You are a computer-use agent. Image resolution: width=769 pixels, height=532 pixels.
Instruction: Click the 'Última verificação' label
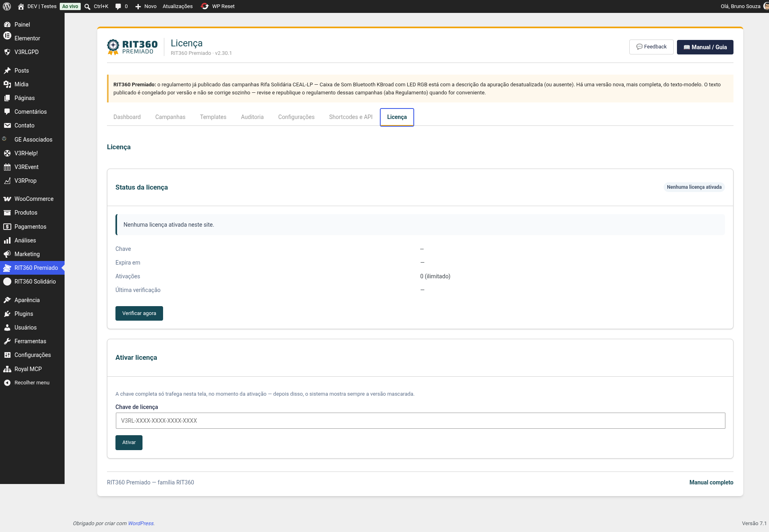[x=138, y=290]
